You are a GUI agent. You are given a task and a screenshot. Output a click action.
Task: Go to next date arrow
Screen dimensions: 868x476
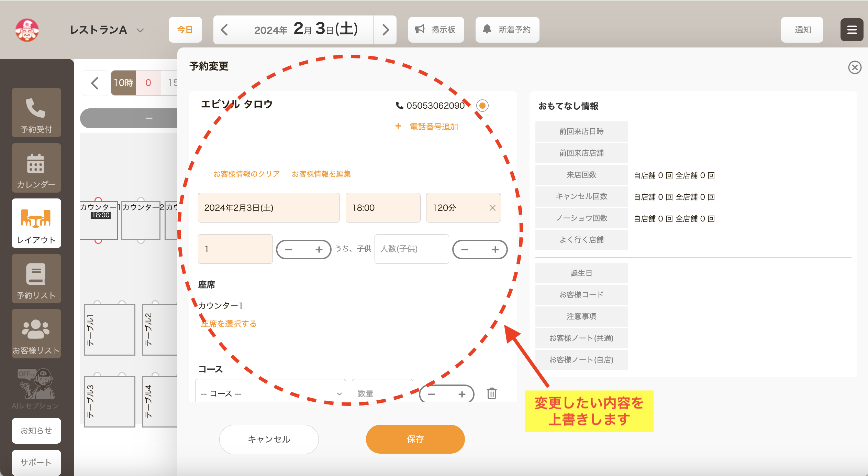pos(385,30)
